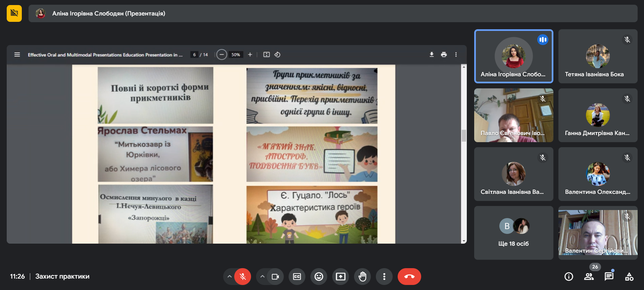Open the PDF sidebar hamburger menu
644x290 pixels.
coord(17,54)
